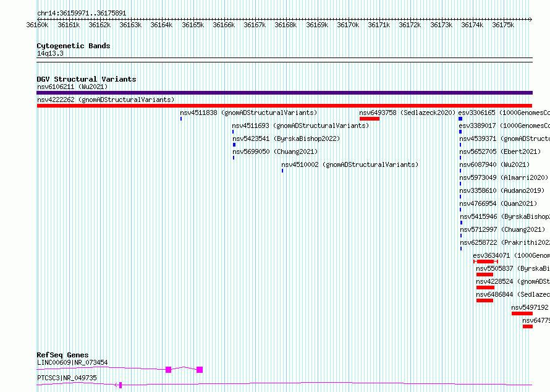Click nsv5497192 variant label
550x392 pixels.
530,307
